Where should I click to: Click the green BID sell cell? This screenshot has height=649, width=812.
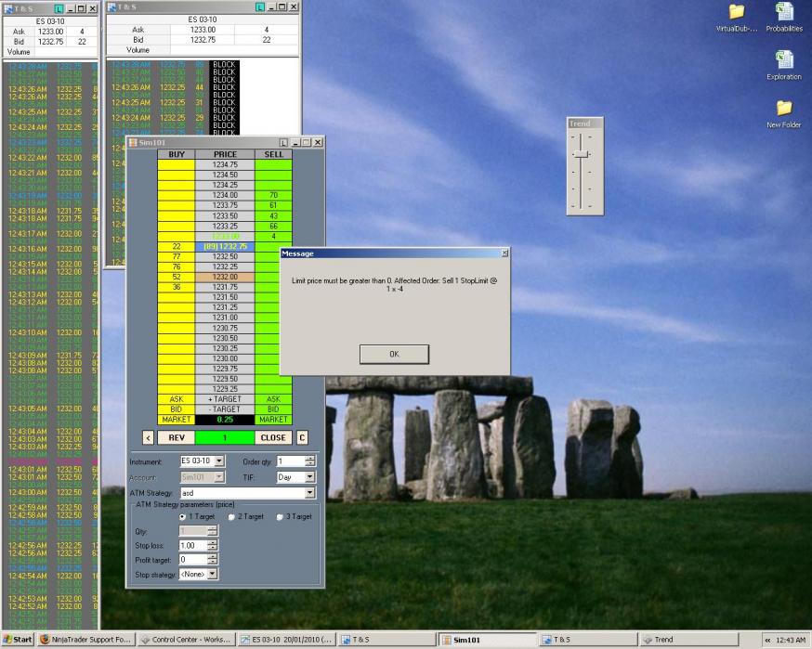pos(273,409)
